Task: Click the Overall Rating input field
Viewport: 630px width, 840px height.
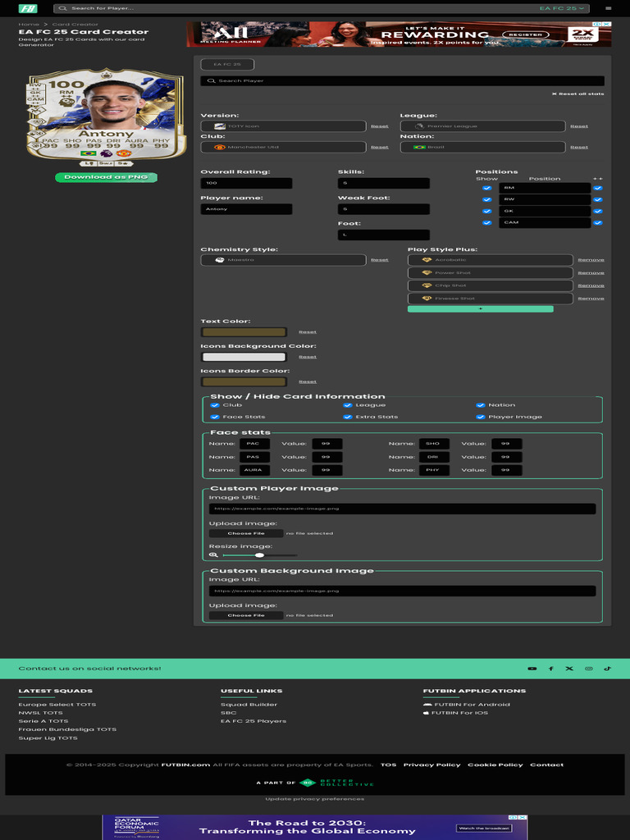Action: pos(246,183)
